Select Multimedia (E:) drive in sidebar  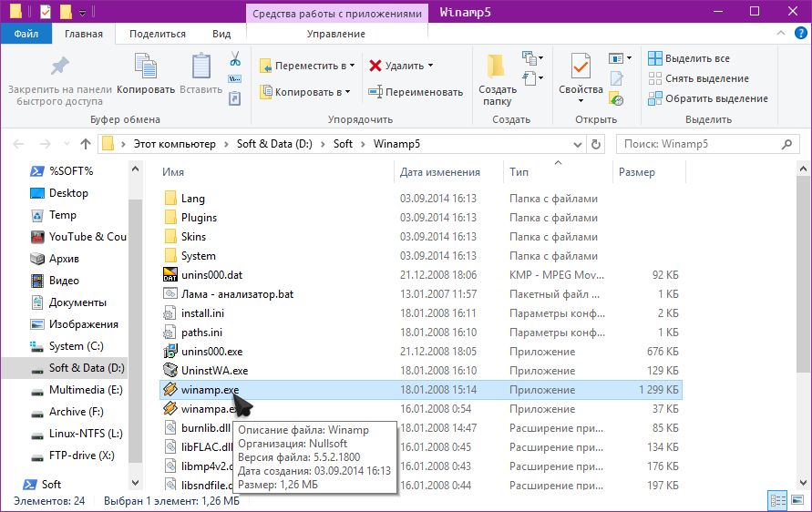pos(86,390)
